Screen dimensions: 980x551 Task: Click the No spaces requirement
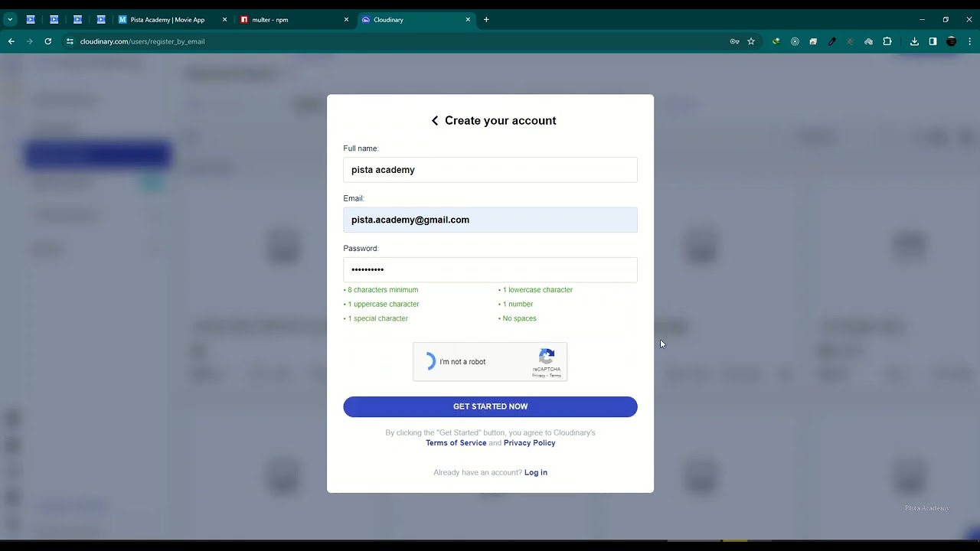518,318
